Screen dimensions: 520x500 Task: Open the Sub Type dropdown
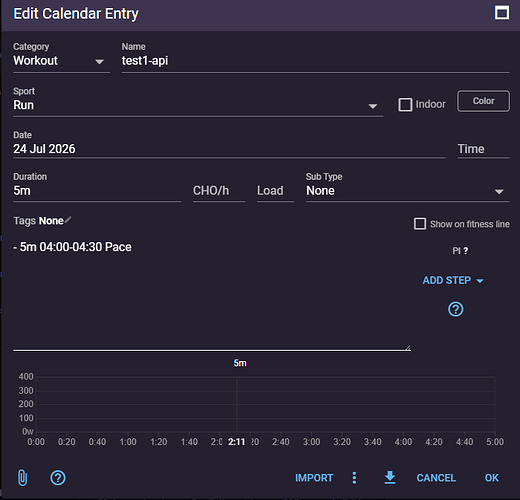pos(408,191)
